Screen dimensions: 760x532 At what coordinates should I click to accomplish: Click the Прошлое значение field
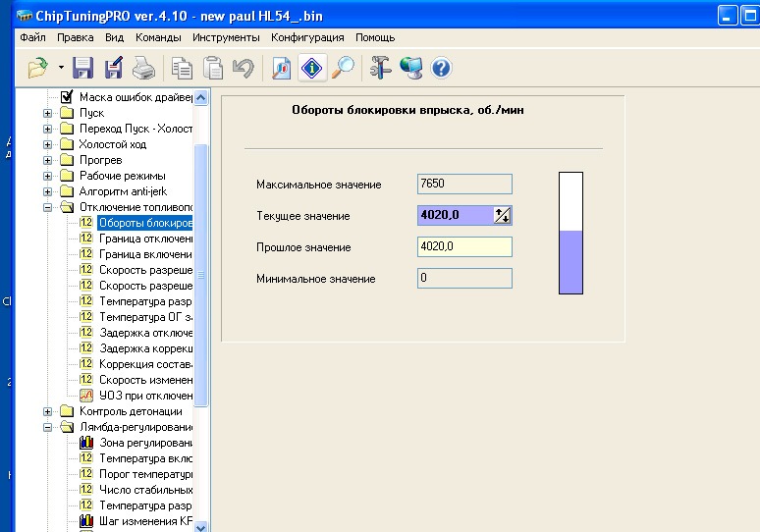click(464, 246)
